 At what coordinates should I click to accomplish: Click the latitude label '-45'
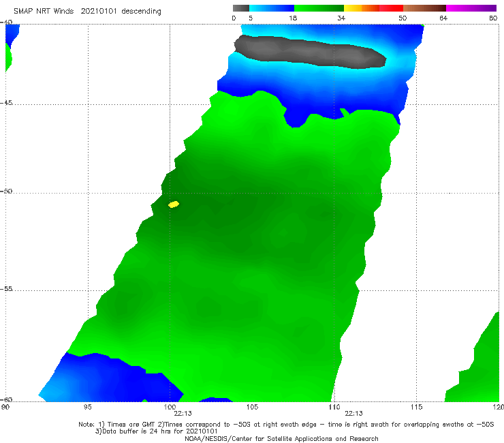[6, 103]
